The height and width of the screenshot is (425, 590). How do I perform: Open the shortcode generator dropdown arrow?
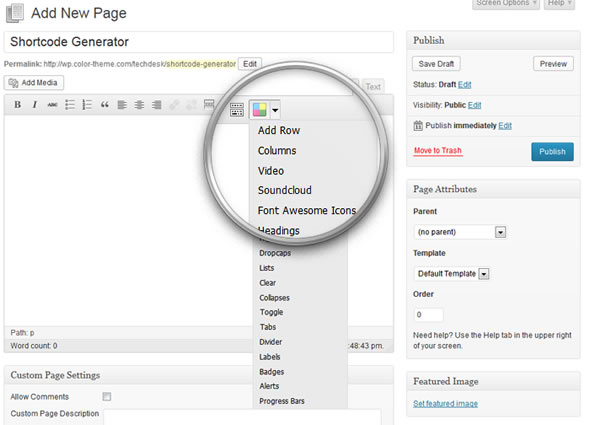[275, 110]
